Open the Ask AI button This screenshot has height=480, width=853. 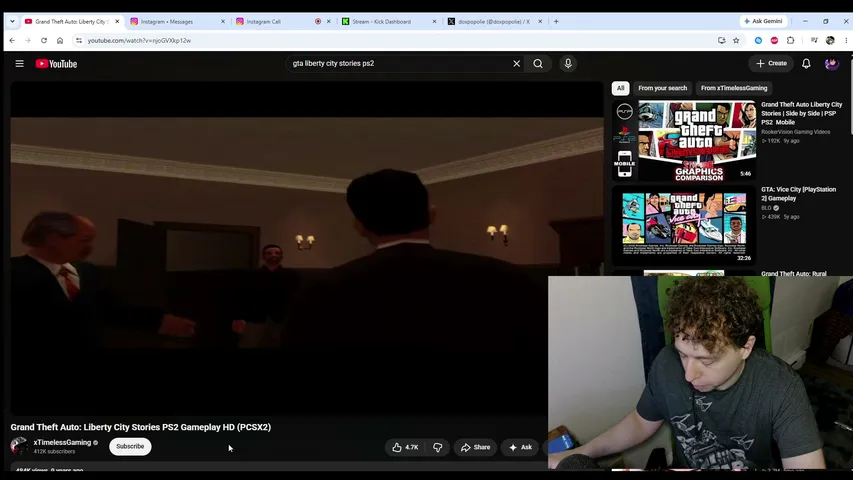(x=520, y=447)
